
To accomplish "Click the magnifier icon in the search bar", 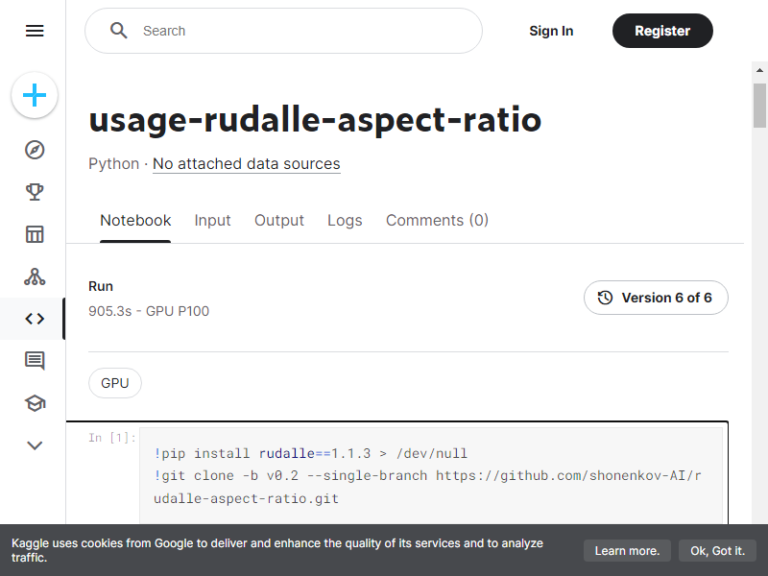I will [x=118, y=31].
